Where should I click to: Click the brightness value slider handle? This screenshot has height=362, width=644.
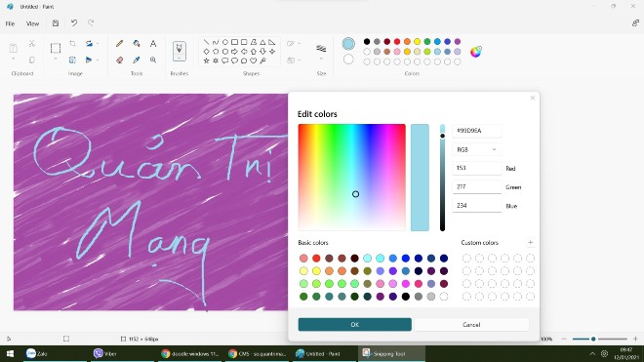(442, 136)
